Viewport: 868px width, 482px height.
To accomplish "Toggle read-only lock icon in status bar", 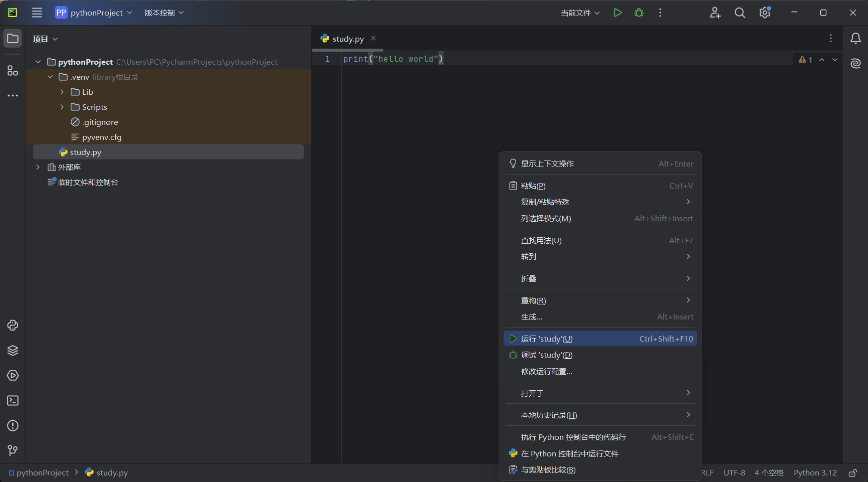I will (x=852, y=473).
